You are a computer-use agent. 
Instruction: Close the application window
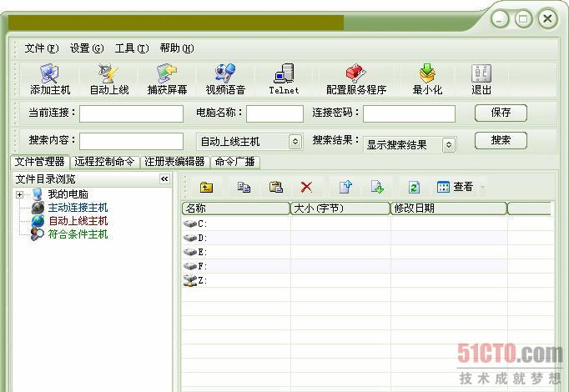(547, 18)
